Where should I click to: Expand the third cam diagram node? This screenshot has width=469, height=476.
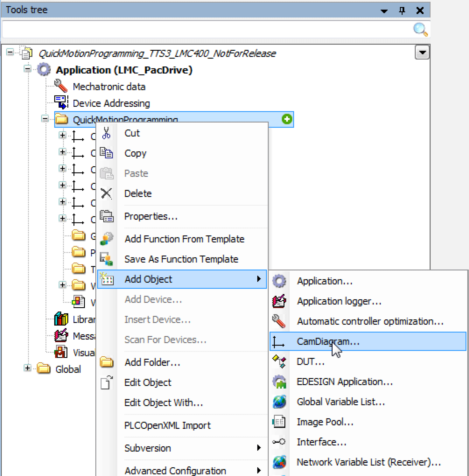62,169
